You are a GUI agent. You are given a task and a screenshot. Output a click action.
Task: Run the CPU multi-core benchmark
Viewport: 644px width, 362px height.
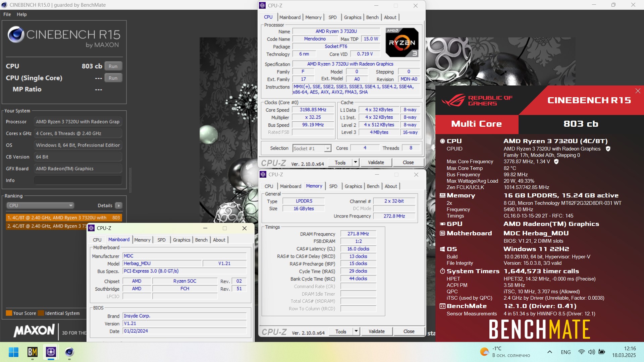coord(113,66)
